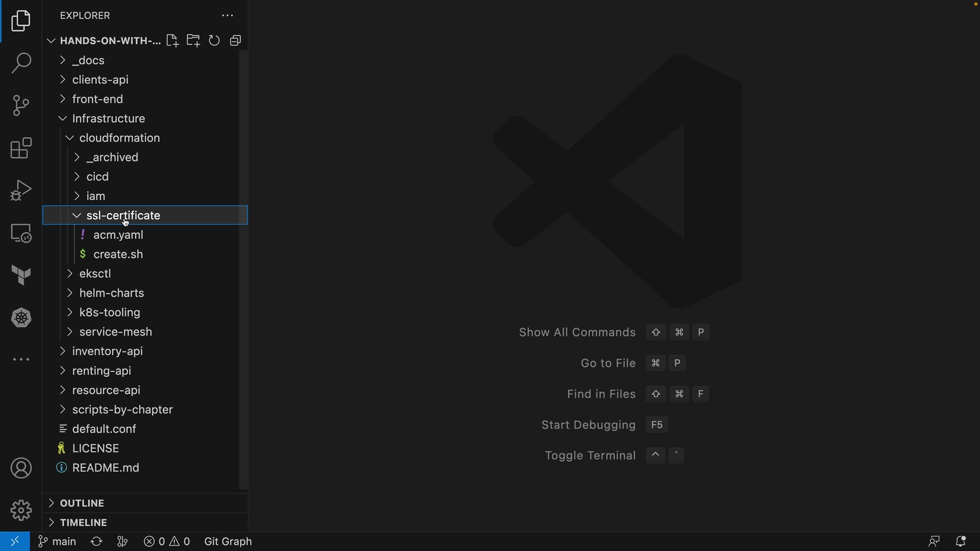Open Remote Explorer view

[x=21, y=234]
